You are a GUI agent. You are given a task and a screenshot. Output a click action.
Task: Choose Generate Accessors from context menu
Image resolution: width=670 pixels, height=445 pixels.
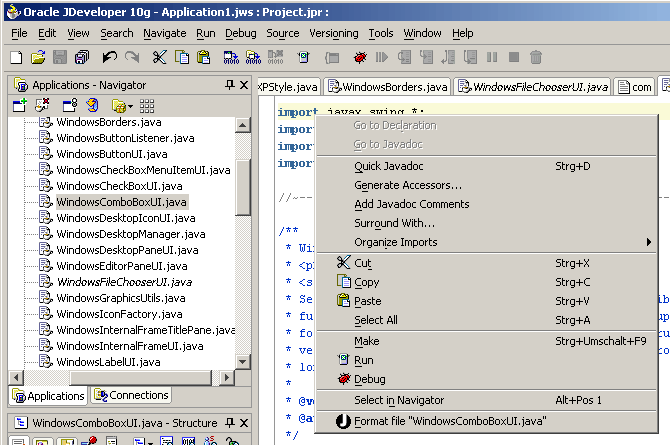(x=407, y=185)
